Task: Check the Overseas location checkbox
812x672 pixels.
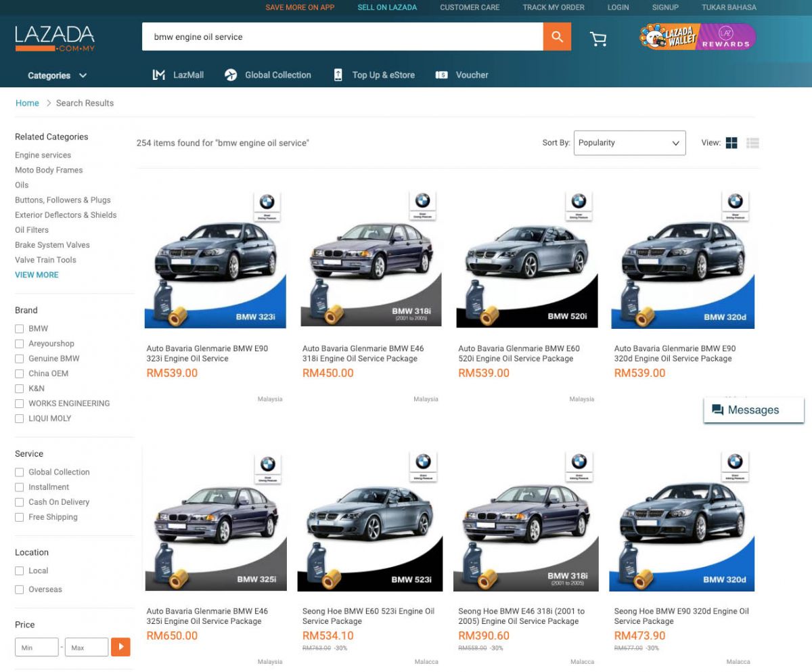Action: pos(20,589)
